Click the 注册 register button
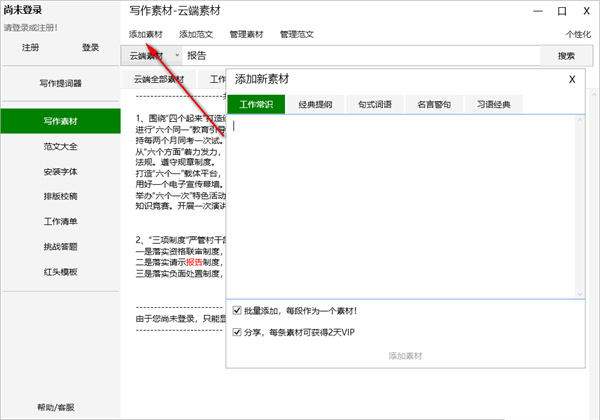The width and height of the screenshot is (600, 420). tap(31, 47)
